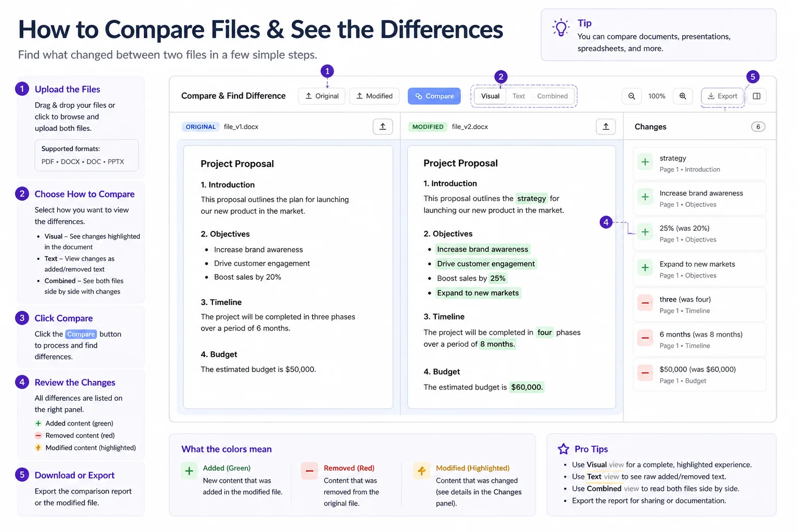Select 'Expand to new markets' change text
The height and width of the screenshot is (532, 798).
(697, 264)
